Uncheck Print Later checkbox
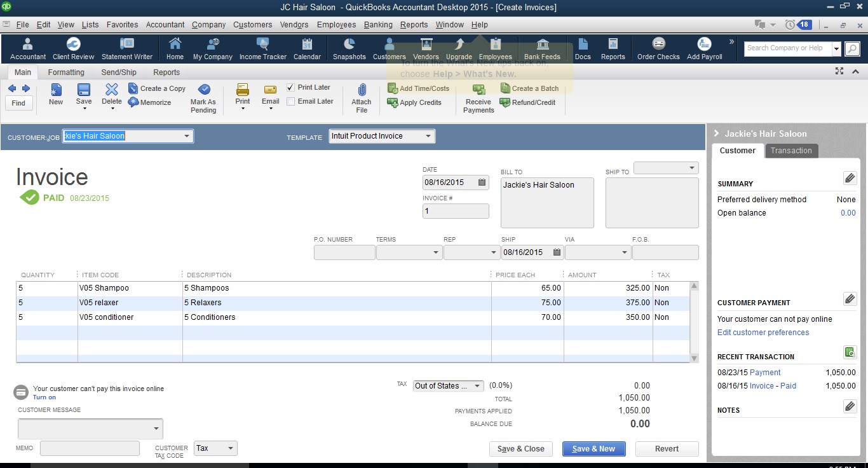This screenshot has width=868, height=468. click(x=290, y=88)
